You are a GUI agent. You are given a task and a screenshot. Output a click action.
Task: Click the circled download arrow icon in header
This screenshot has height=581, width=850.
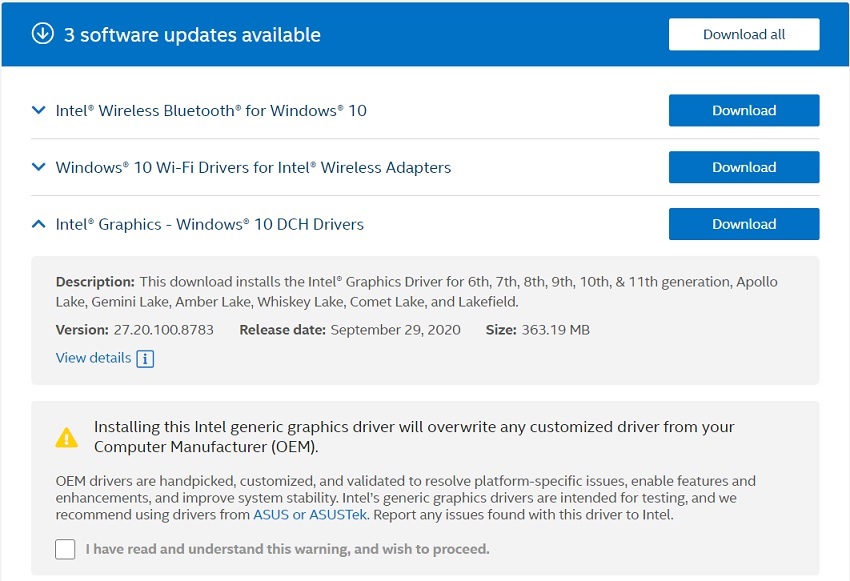click(43, 34)
